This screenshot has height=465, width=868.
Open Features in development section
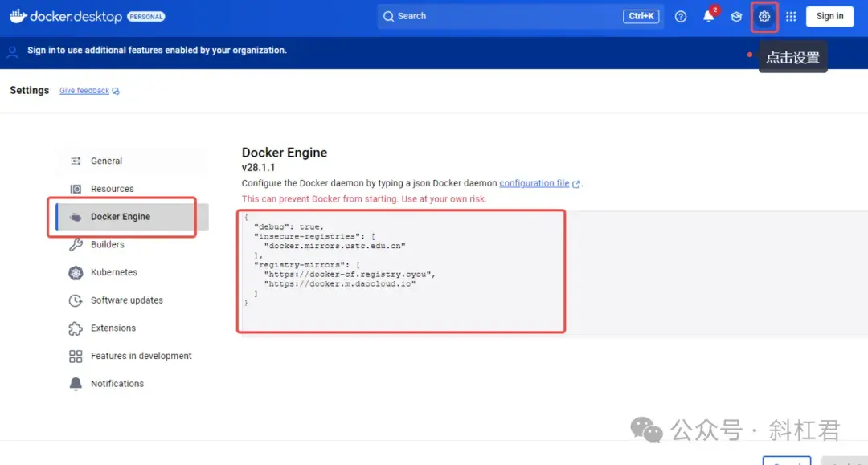141,357
